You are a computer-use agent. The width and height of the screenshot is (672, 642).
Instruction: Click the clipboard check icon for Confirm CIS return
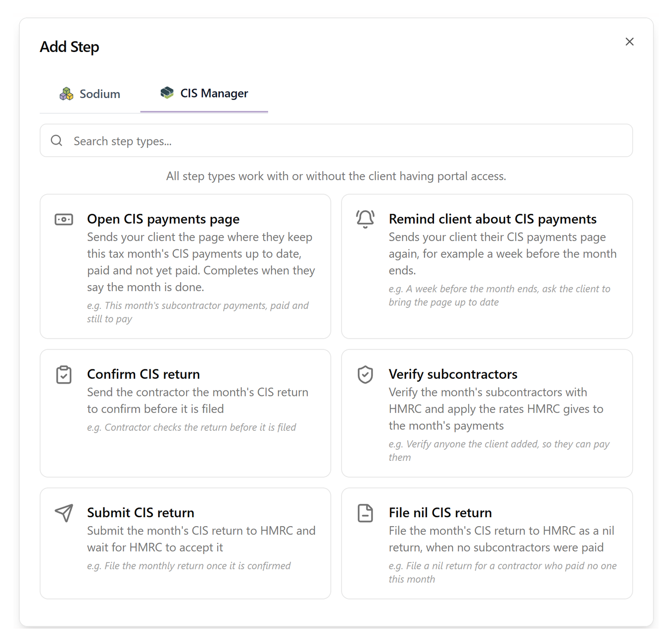click(64, 375)
